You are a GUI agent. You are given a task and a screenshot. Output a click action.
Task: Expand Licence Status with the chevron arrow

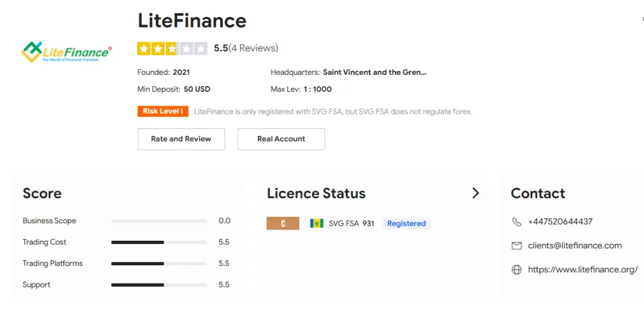point(475,193)
